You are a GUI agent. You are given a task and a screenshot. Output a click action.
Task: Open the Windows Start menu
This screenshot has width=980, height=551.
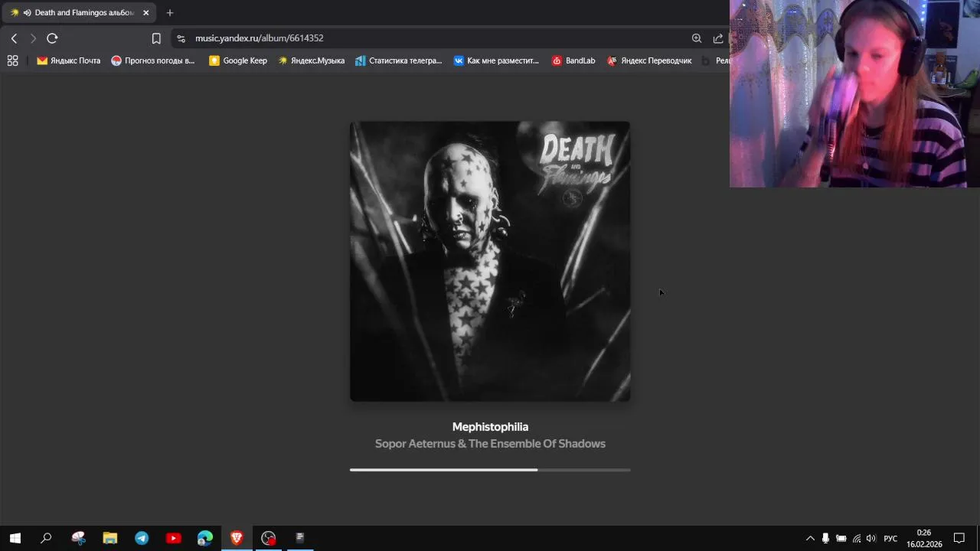(15, 538)
